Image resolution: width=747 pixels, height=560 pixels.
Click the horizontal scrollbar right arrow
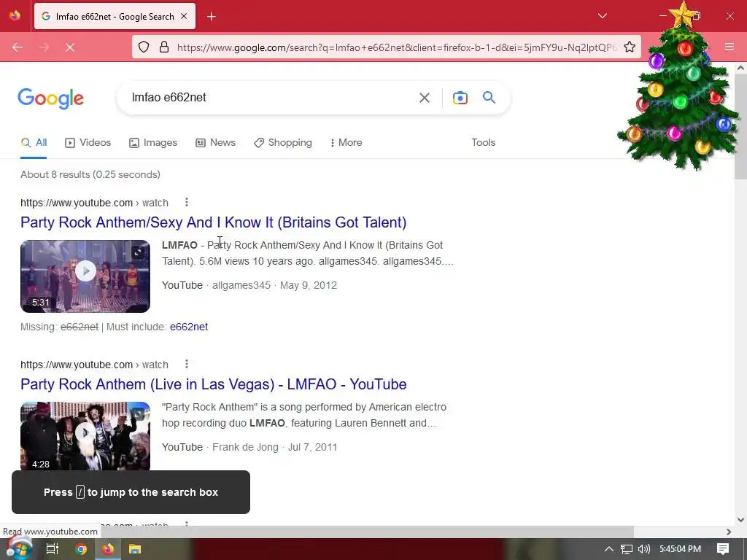click(729, 532)
